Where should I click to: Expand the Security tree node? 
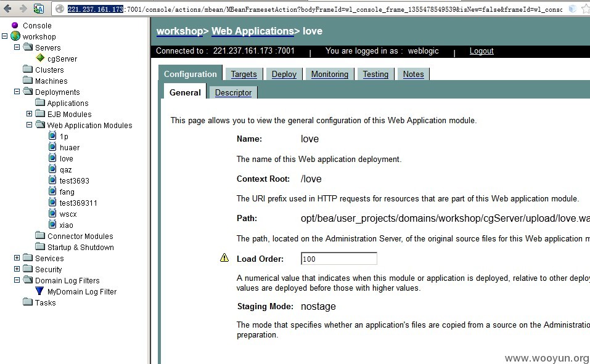17,269
